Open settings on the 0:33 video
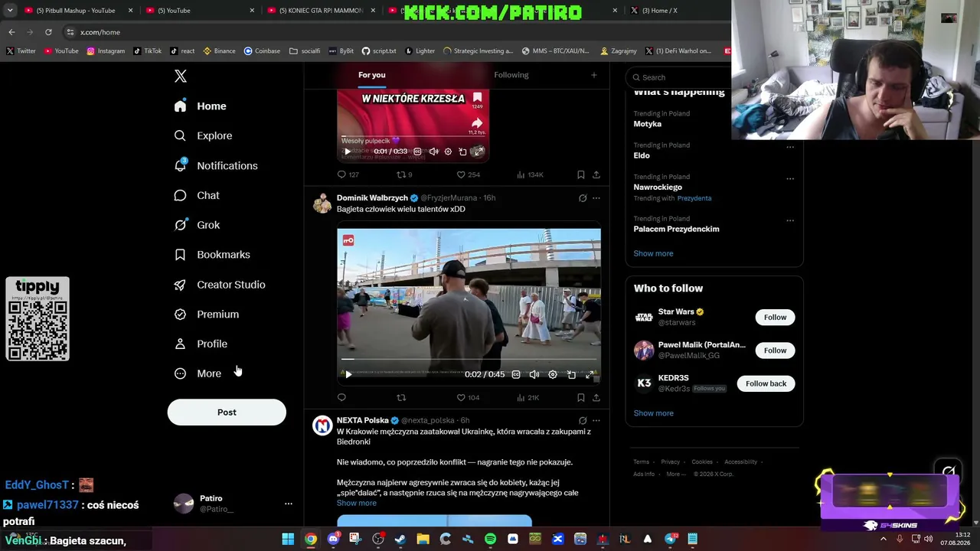Image resolution: width=980 pixels, height=551 pixels. (x=448, y=152)
